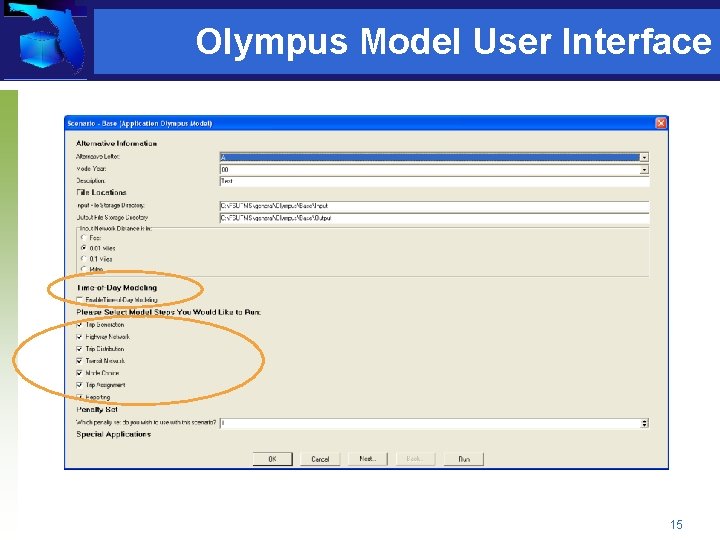The height and width of the screenshot is (540, 720).
Task: Select the Feet distance radio button
Action: pos(84,237)
